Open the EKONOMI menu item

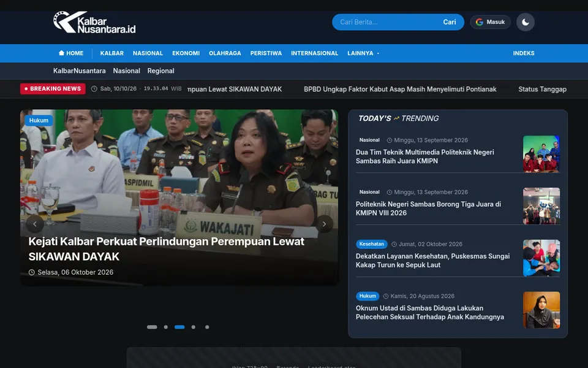click(x=186, y=53)
